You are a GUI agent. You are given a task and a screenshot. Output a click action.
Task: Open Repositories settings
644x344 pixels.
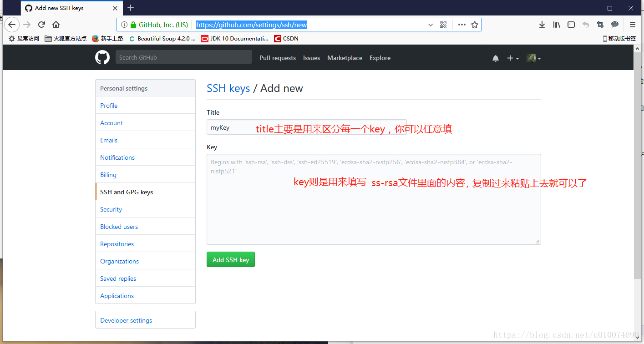point(145,244)
